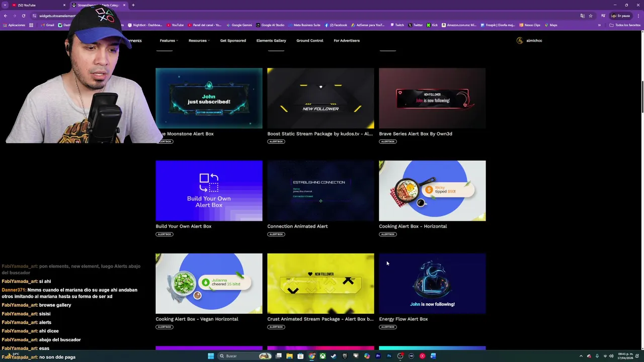The width and height of the screenshot is (644, 362).
Task: Open the Twitch bookmark
Action: click(397, 25)
